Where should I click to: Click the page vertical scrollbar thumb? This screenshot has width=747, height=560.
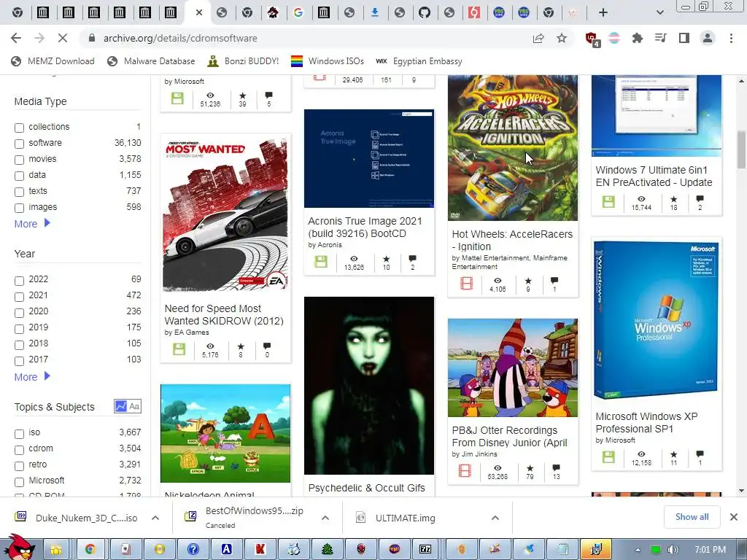coord(741,149)
